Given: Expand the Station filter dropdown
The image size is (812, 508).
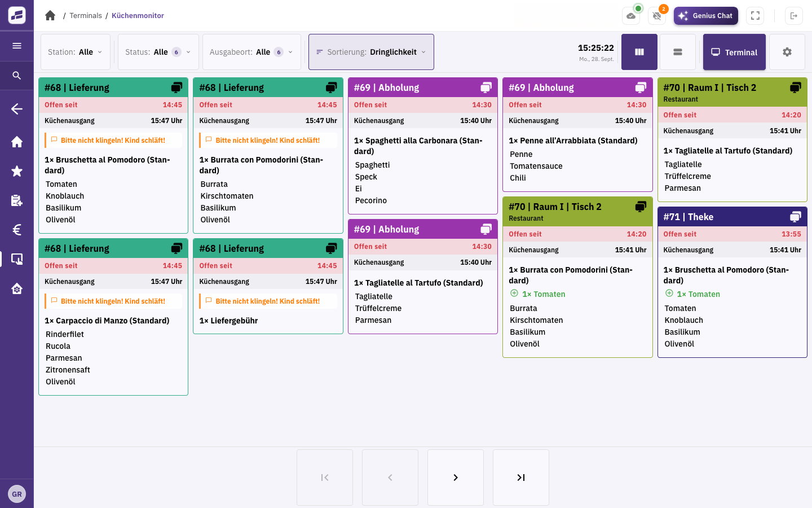Looking at the screenshot, I should (76, 52).
